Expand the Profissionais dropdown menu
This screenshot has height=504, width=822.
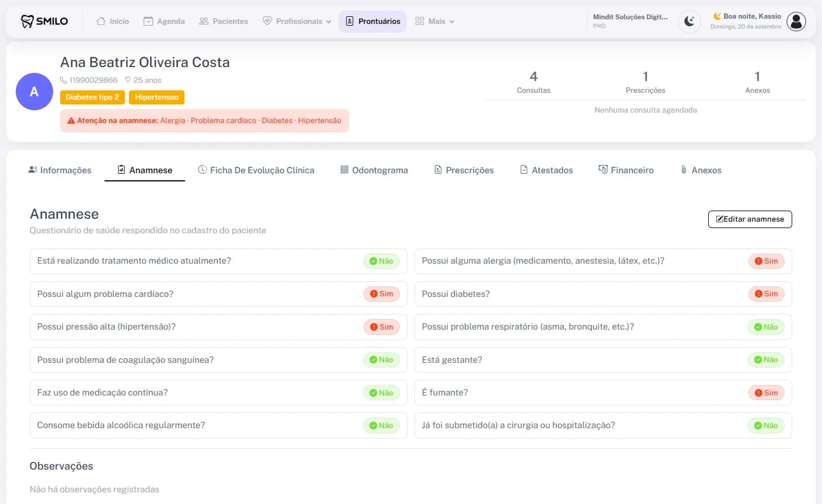(x=297, y=21)
